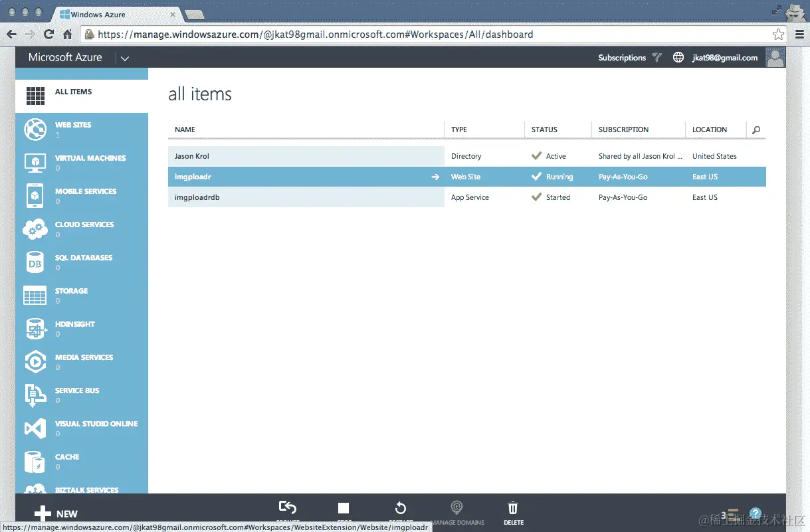Screen dimensions: 810x532
Task: Select Mobile Services sidebar icon
Action: point(35,195)
